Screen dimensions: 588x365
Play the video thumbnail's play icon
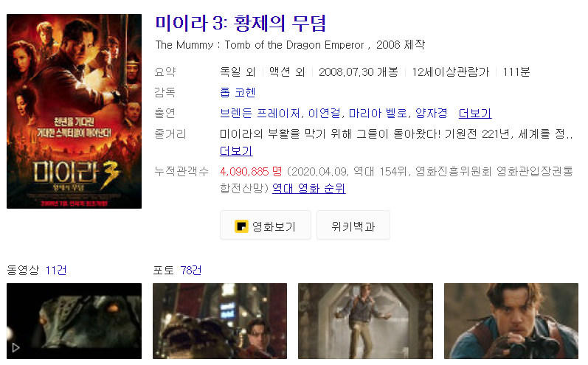point(15,348)
